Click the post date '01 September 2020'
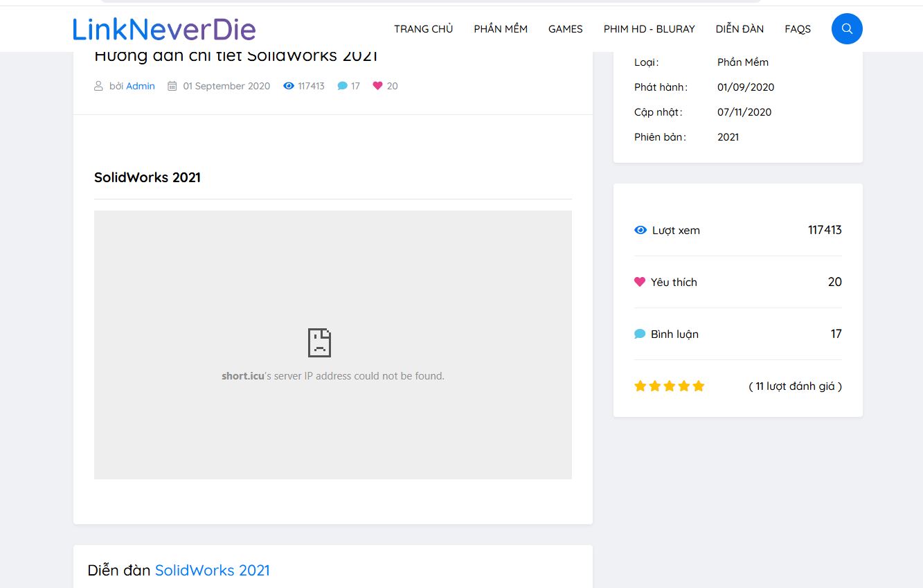923x588 pixels. click(226, 86)
